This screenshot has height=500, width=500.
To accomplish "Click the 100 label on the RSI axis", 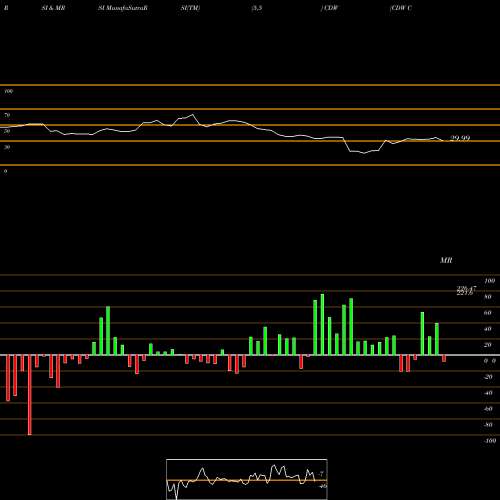I will [x=8, y=91].
